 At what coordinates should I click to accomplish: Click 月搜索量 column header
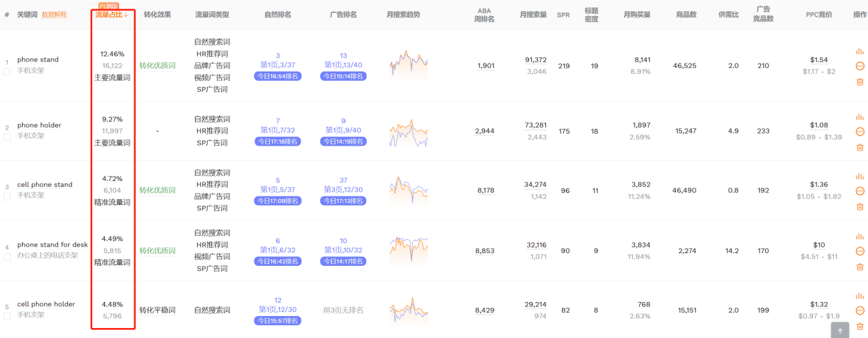(x=533, y=15)
